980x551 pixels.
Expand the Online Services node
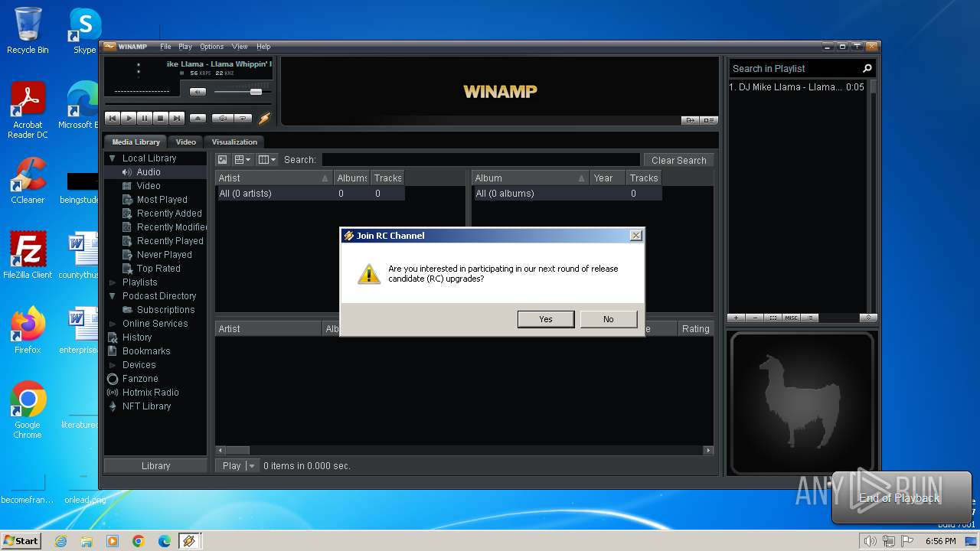point(112,324)
